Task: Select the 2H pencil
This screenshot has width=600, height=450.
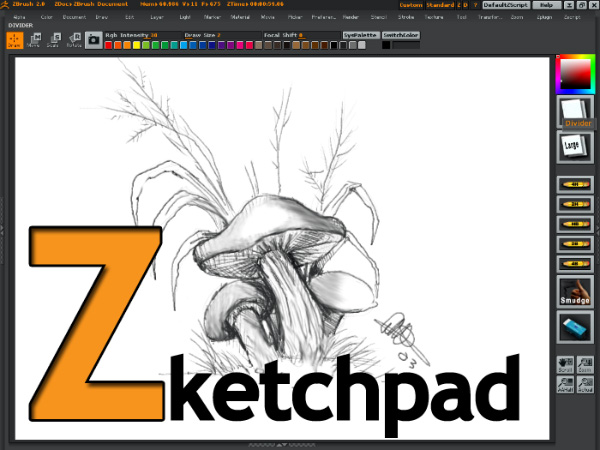Action: (575, 204)
